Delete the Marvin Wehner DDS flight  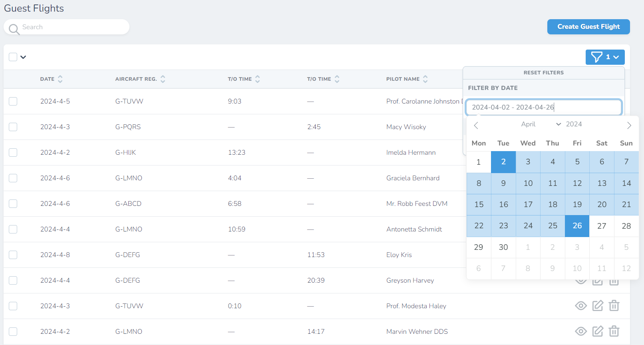[x=614, y=331]
